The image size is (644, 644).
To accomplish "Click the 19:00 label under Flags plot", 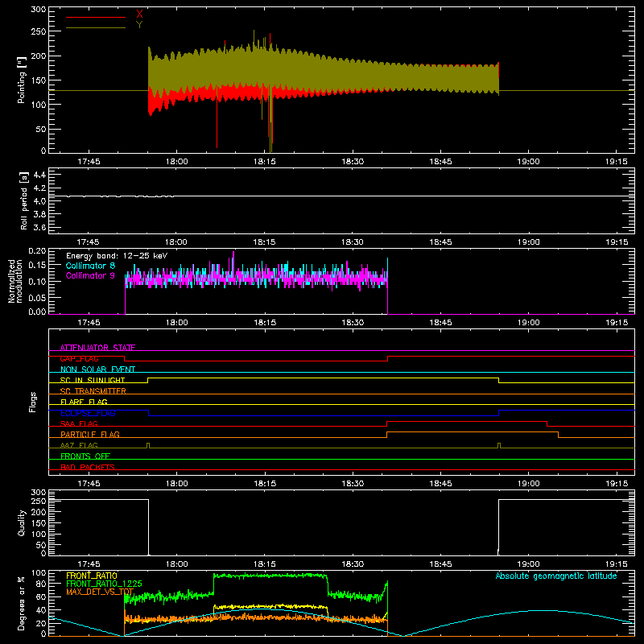I will coord(528,484).
